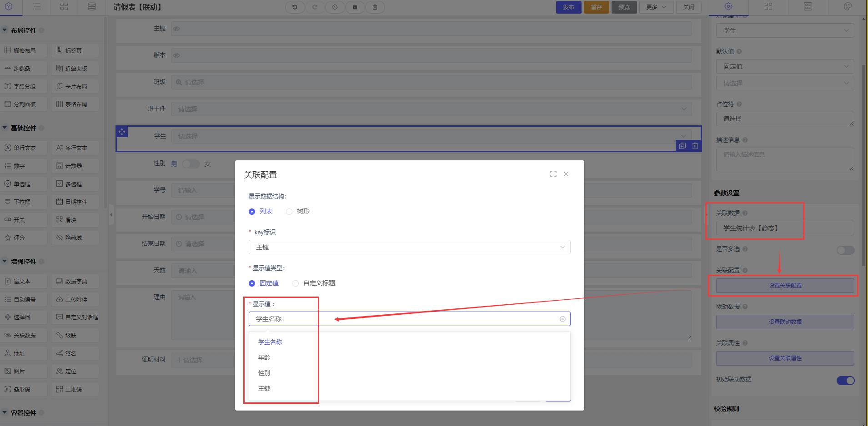This screenshot has height=426, width=868.
Task: Click the move handle icon on the 学生 field
Action: [122, 132]
